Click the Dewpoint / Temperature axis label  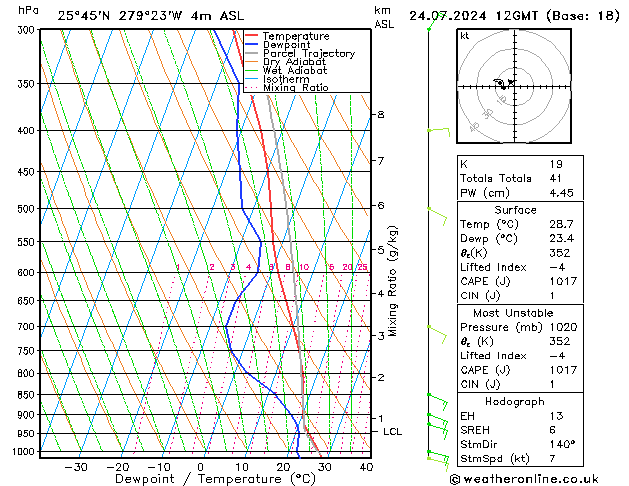(x=202, y=479)
